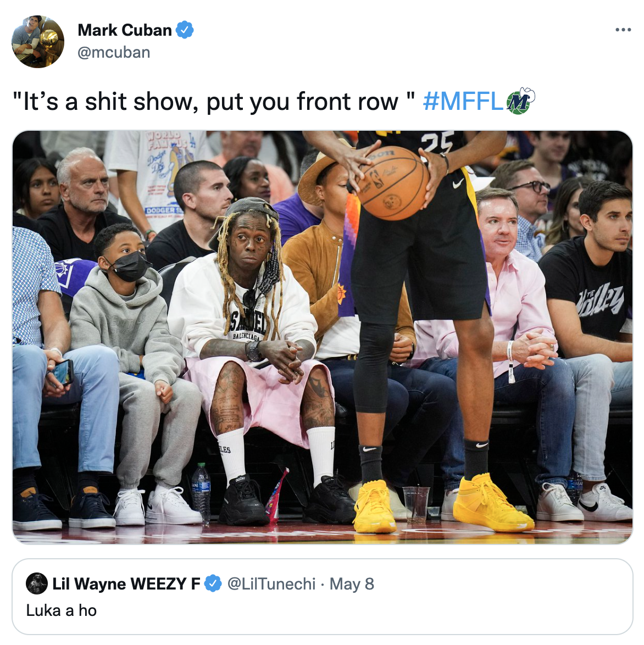Screen dimensions: 644x645
Task: Click the Lil Wayne WEEZY F name
Action: tap(126, 583)
